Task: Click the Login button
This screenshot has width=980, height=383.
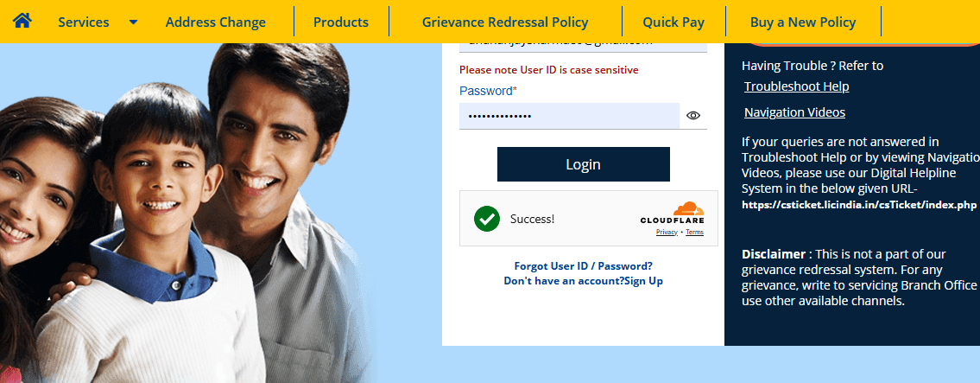Action: (x=583, y=164)
